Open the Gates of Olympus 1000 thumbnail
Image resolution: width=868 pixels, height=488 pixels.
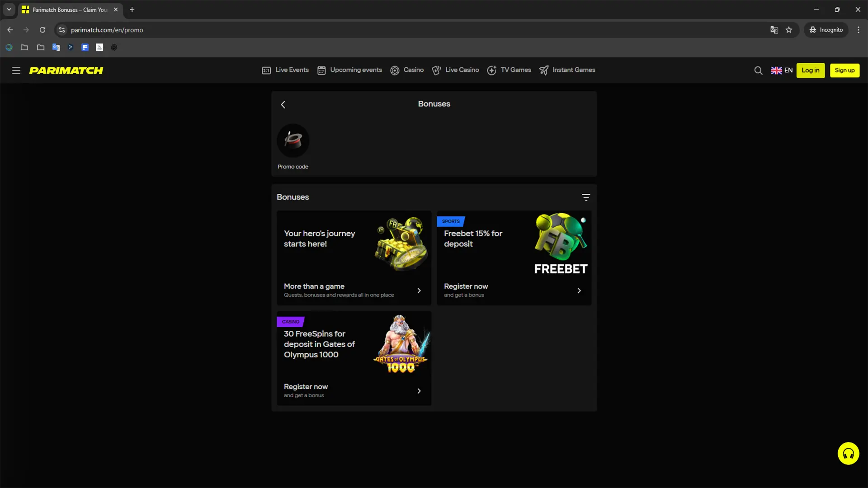pos(401,344)
